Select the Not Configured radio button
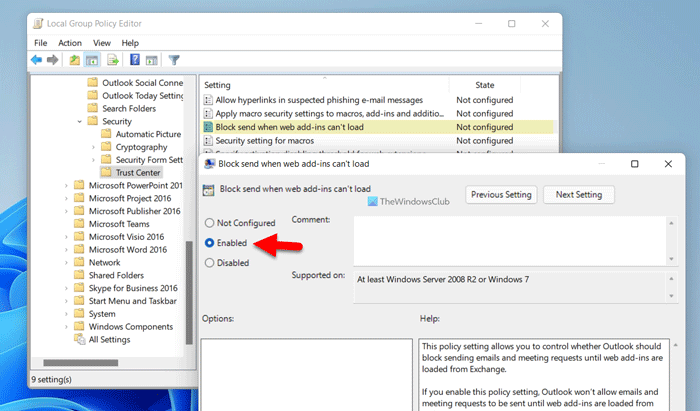This screenshot has width=700, height=411. coord(209,223)
